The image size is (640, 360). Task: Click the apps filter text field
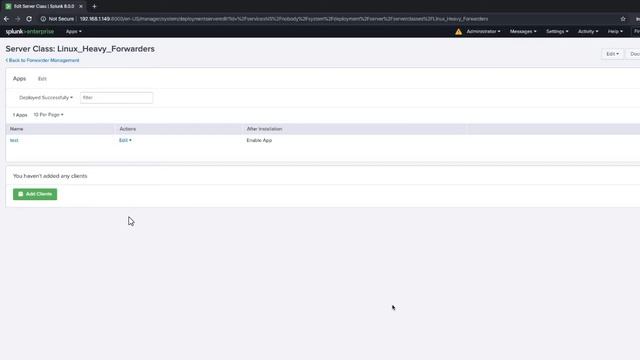tap(116, 98)
